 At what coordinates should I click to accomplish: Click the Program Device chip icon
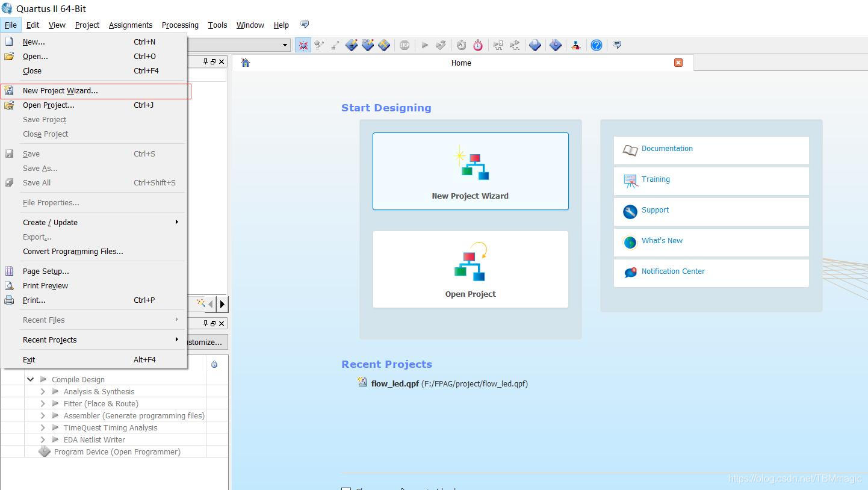(45, 451)
